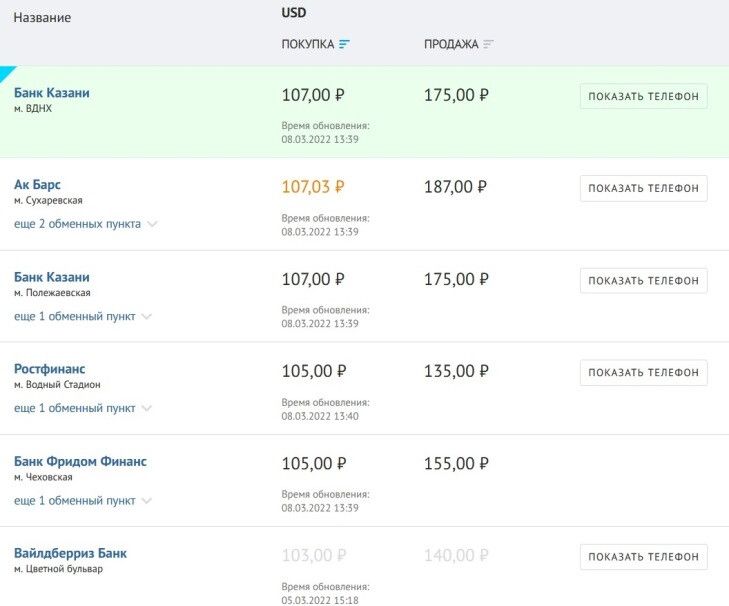
Task: Show phone for Вайлдберриз Банк
Action: point(643,557)
